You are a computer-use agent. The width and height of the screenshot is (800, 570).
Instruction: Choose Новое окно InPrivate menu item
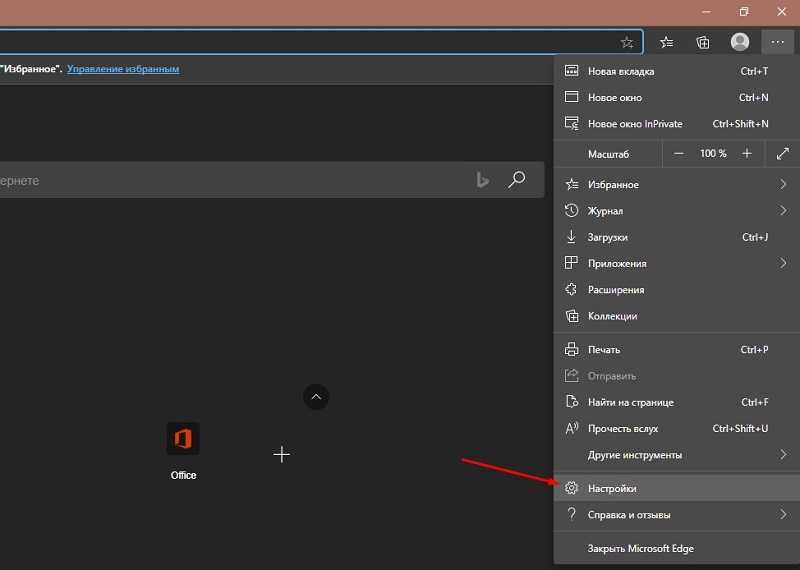635,124
